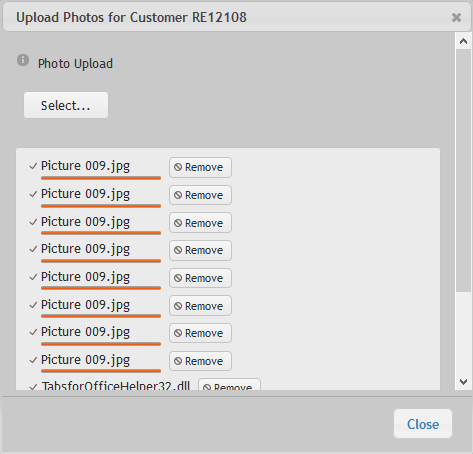This screenshot has height=454, width=473.
Task: Remove the fourth Picture 009.jpg entry
Action: click(x=200, y=250)
